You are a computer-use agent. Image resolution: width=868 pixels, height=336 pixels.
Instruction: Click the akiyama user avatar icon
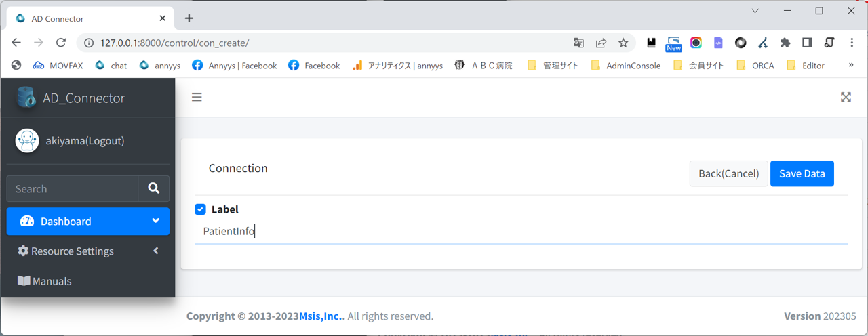point(27,141)
